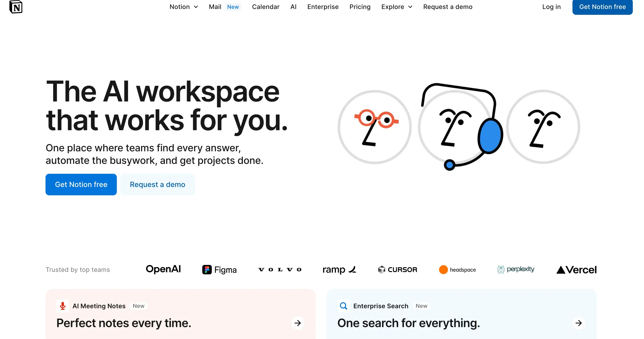The width and height of the screenshot is (644, 339).
Task: Expand the Explore dropdown menu
Action: [397, 7]
